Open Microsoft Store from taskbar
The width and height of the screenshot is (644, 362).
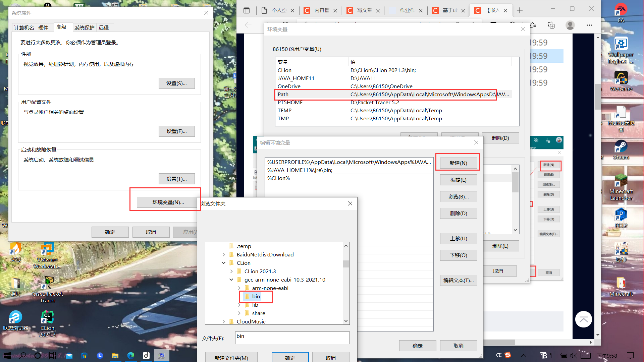[84, 356]
